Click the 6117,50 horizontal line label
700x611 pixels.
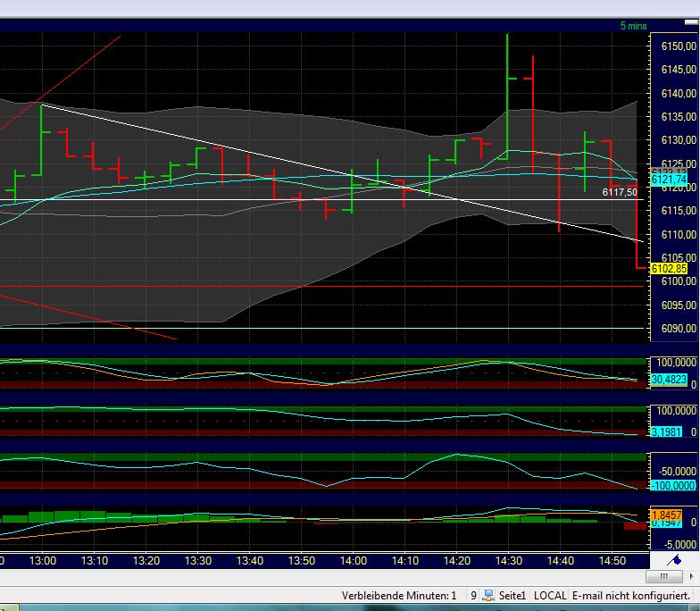point(620,192)
